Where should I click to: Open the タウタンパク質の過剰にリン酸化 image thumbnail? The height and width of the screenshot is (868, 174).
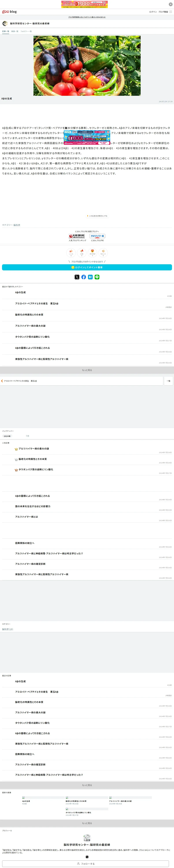pos(87,809)
